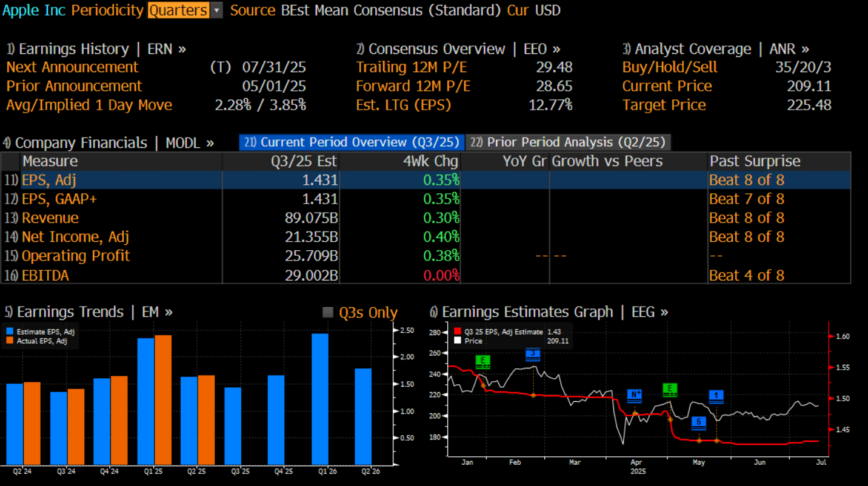Select the EPS, Adj row
The width and height of the screenshot is (868, 486).
point(426,180)
